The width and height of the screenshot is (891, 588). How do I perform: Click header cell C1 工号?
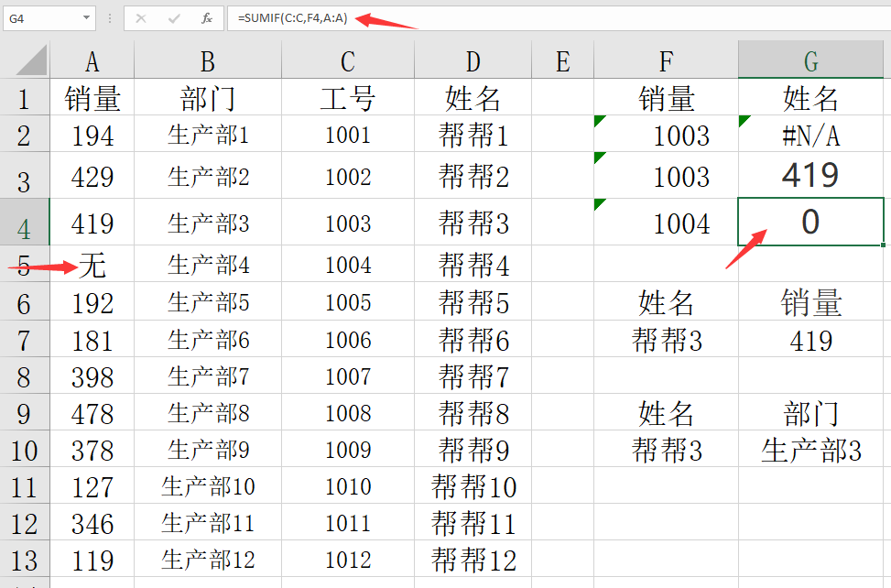point(348,97)
